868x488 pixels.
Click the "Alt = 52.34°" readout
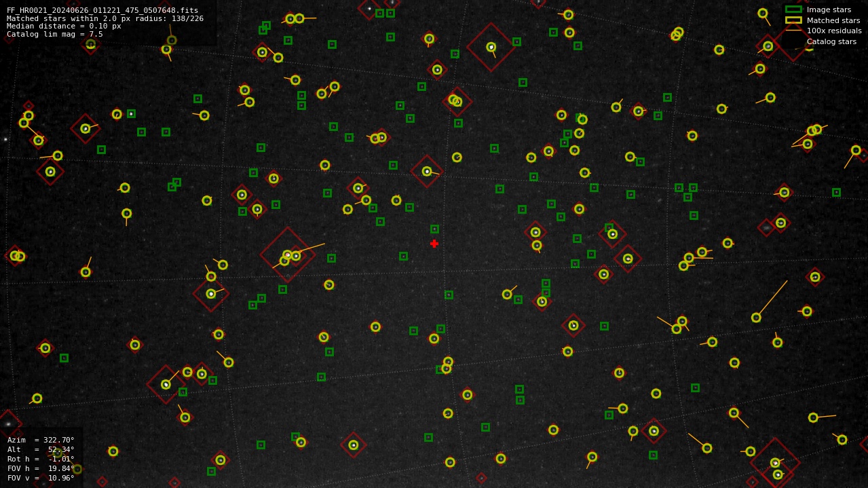[x=41, y=449]
